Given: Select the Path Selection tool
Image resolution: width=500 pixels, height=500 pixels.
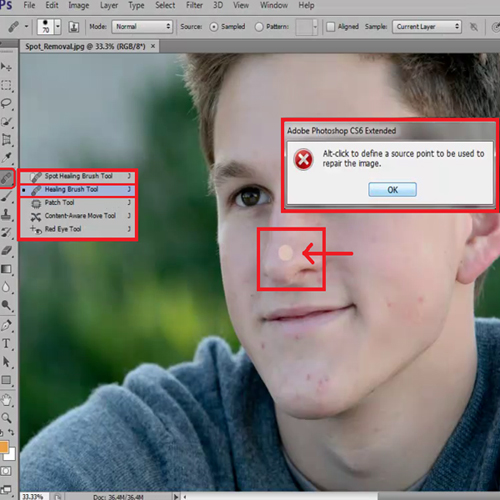Looking at the screenshot, I should [6, 362].
